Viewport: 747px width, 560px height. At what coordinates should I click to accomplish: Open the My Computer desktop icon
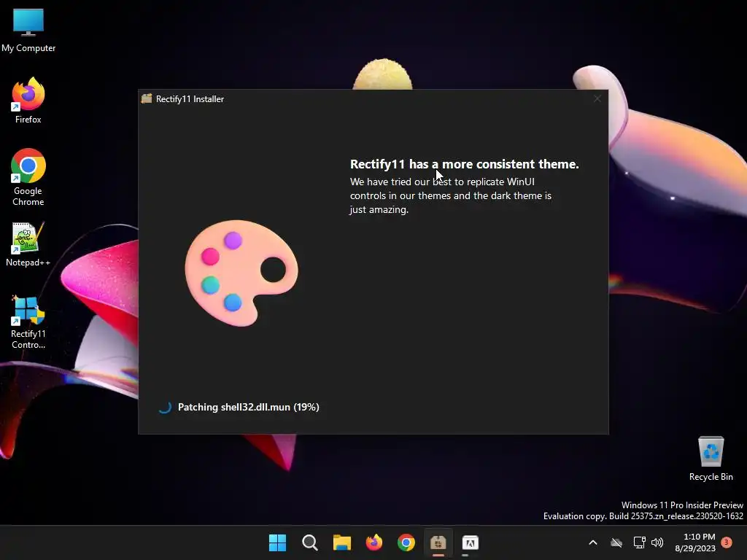click(x=28, y=30)
